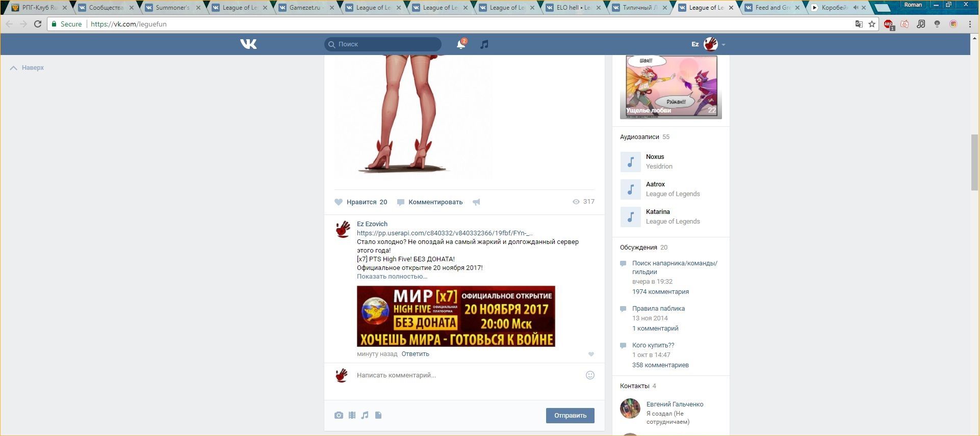Switch to the Типичный browser tab

pos(639,8)
